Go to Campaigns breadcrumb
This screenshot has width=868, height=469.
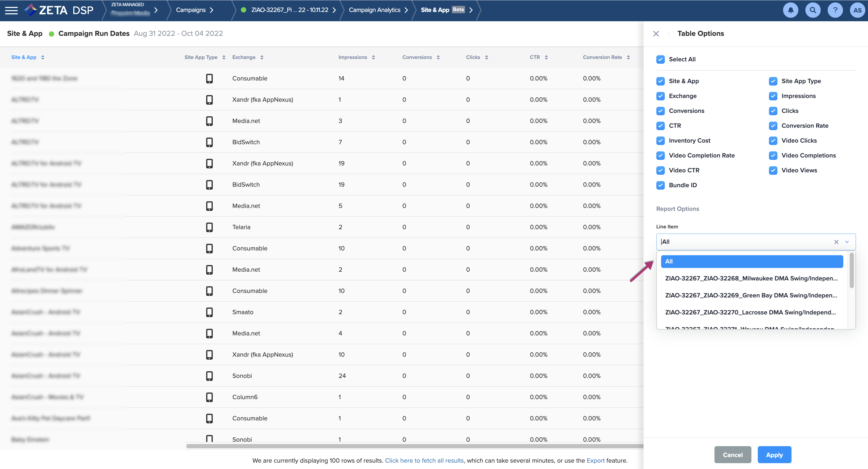(191, 10)
